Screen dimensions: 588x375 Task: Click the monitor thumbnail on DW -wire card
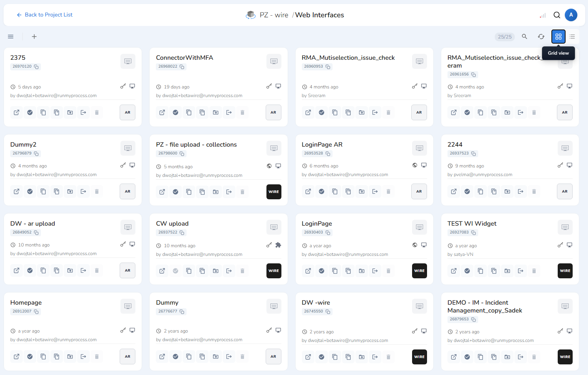[420, 306]
